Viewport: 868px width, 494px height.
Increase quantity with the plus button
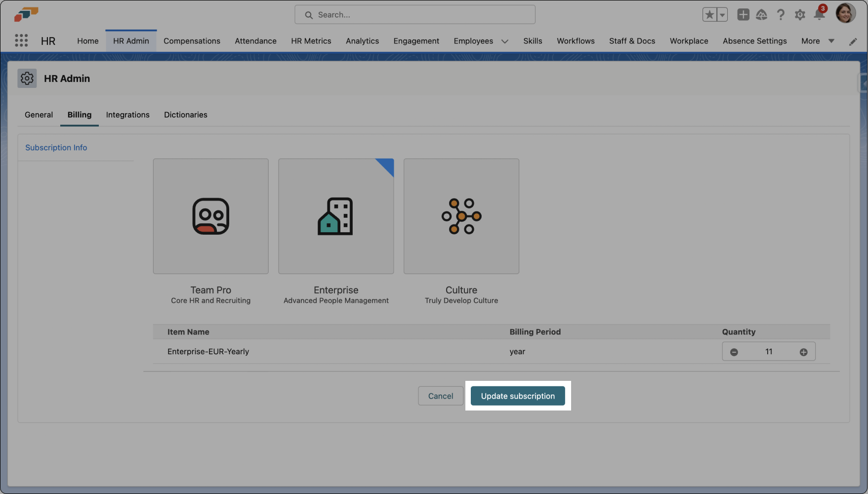(804, 352)
